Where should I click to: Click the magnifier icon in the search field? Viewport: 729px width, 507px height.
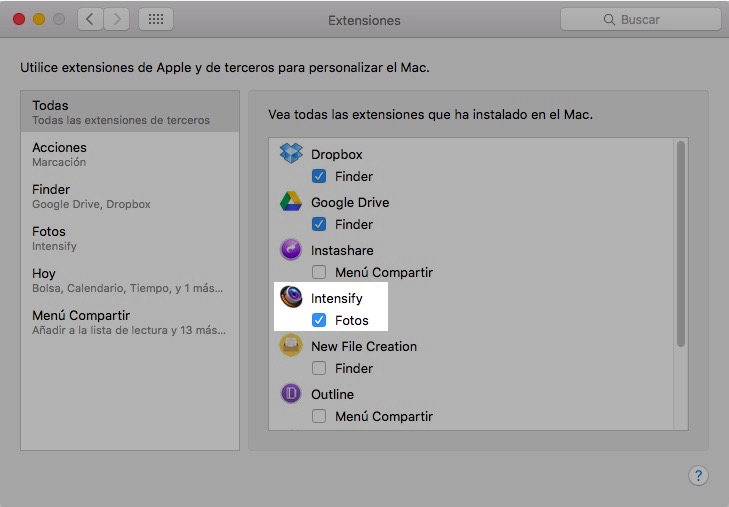[609, 20]
